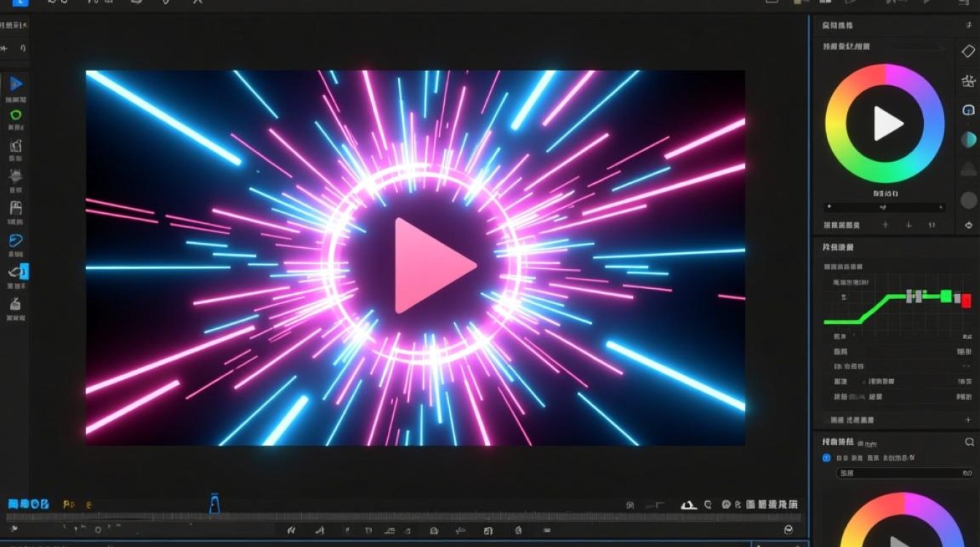Click the horizontal slider bar beneath the color wheel
The height and width of the screenshot is (547, 980).
[x=884, y=207]
